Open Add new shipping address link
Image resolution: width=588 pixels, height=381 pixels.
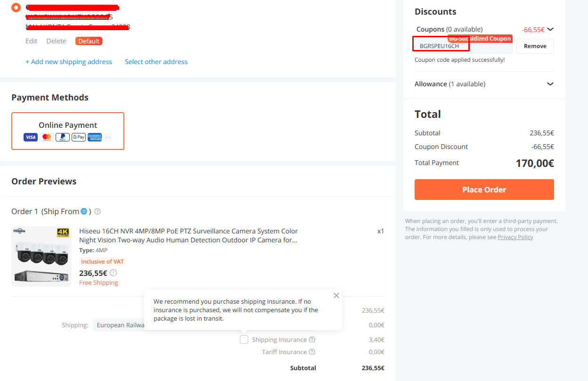pos(69,62)
